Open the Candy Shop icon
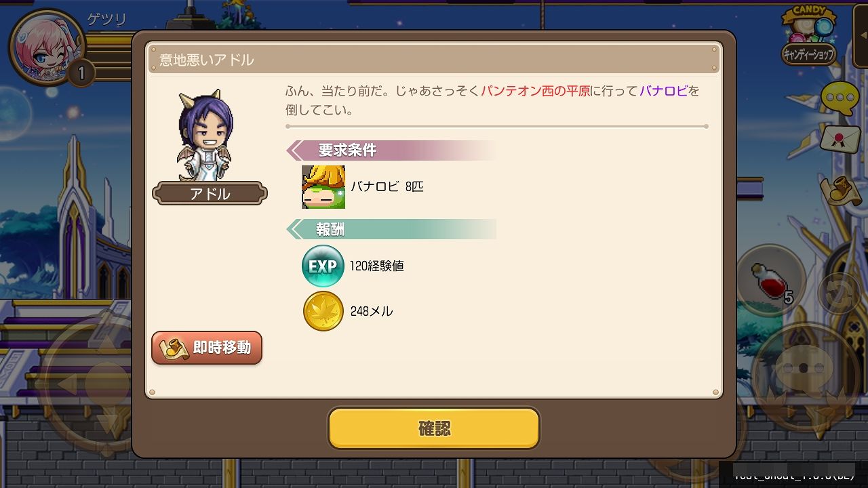 click(808, 36)
